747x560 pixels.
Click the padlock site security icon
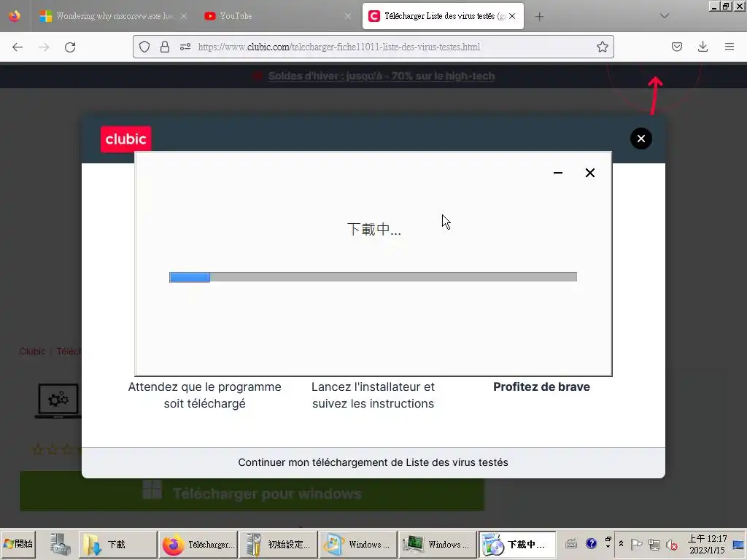coord(165,47)
